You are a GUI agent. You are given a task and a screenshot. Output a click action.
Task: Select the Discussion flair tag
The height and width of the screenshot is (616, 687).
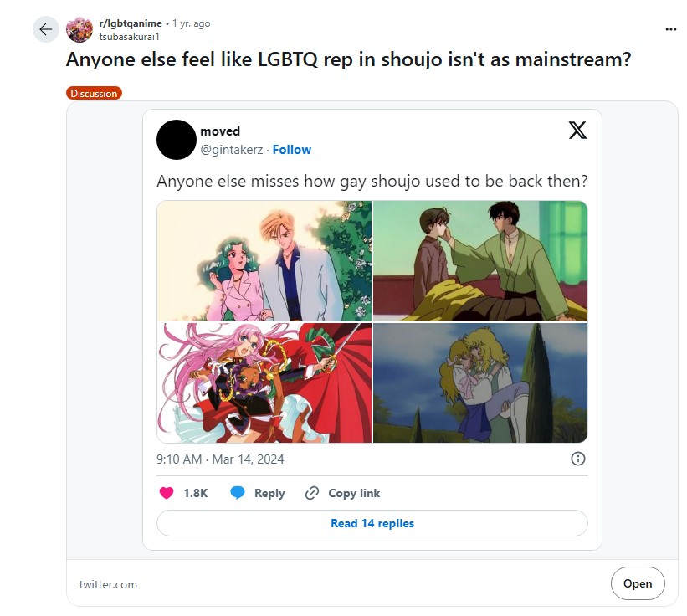pyautogui.click(x=94, y=93)
